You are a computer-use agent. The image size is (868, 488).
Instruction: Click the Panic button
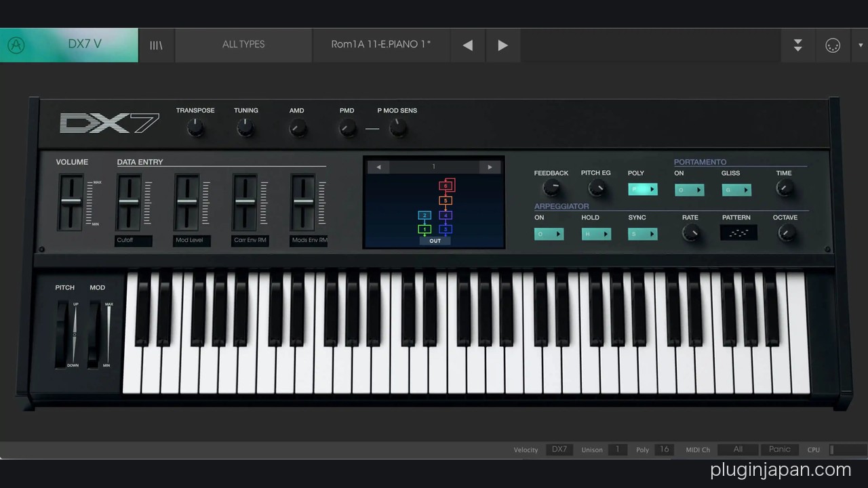[780, 449]
